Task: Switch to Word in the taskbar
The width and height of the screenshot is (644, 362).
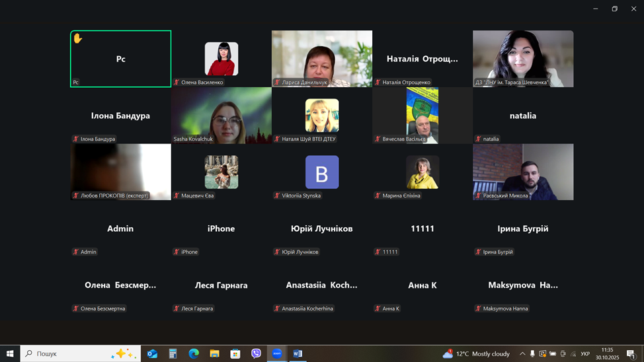Action: 298,354
